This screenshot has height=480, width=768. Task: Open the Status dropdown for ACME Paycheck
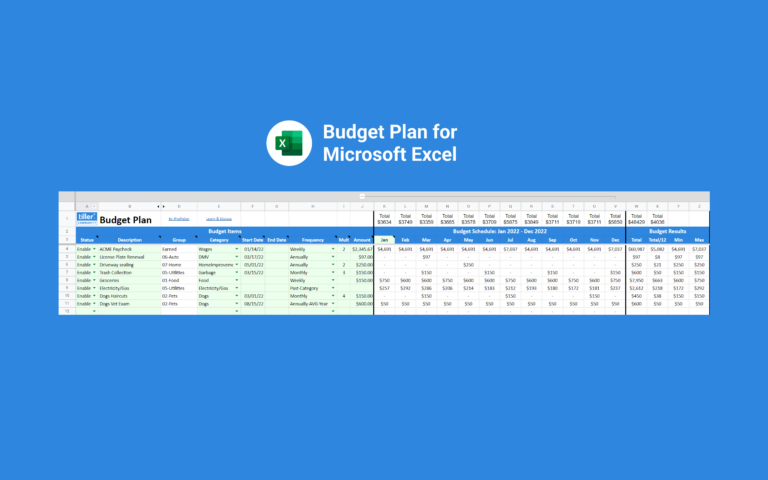pyautogui.click(x=94, y=249)
